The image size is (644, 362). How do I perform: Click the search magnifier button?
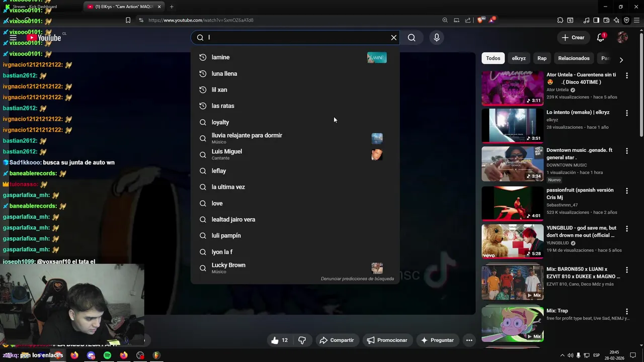(x=412, y=38)
